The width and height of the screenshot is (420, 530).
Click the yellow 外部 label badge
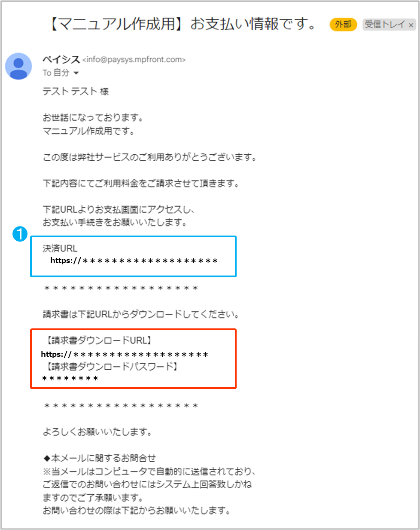pos(343,25)
